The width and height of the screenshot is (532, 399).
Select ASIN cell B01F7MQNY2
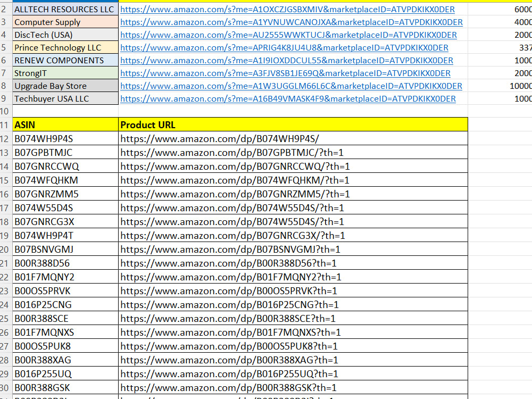tap(65, 277)
